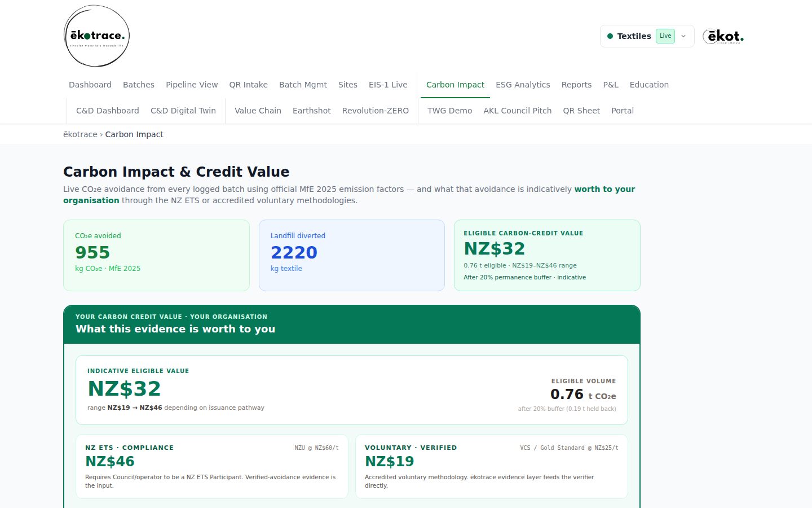The width and height of the screenshot is (812, 508).
Task: Go to Earthshot tab
Action: tap(311, 111)
